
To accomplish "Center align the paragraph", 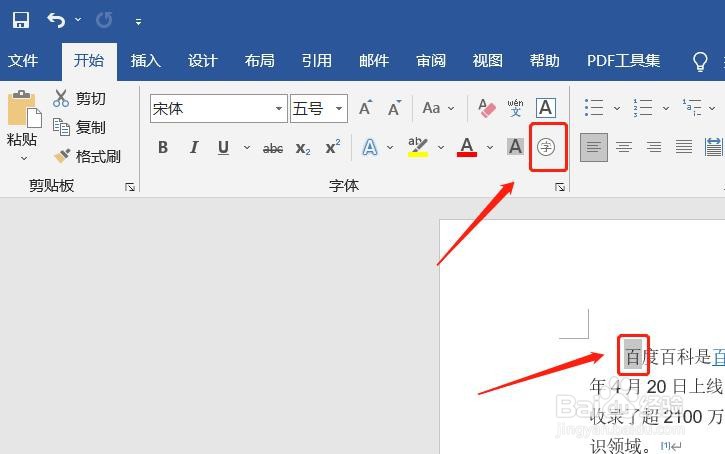I will pyautogui.click(x=624, y=147).
